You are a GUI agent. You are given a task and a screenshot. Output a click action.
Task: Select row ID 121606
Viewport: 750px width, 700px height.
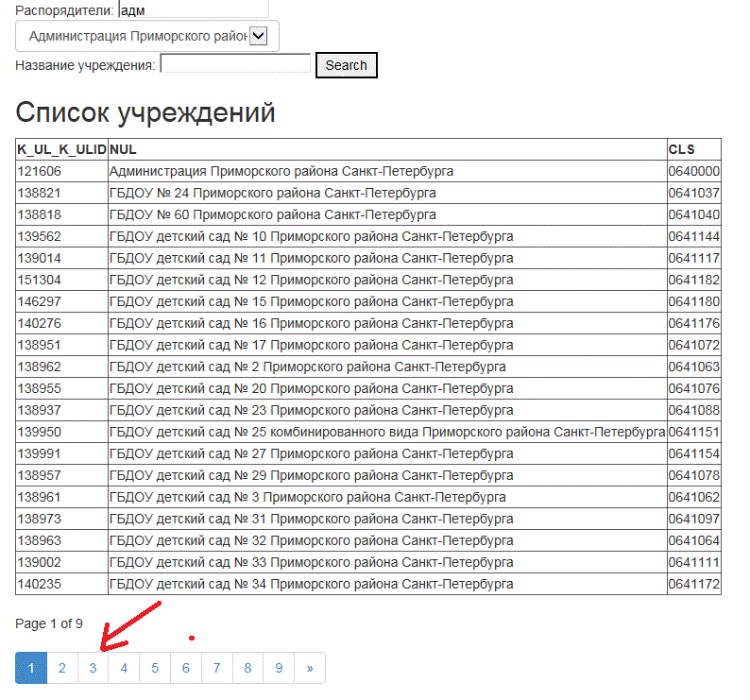(x=61, y=171)
